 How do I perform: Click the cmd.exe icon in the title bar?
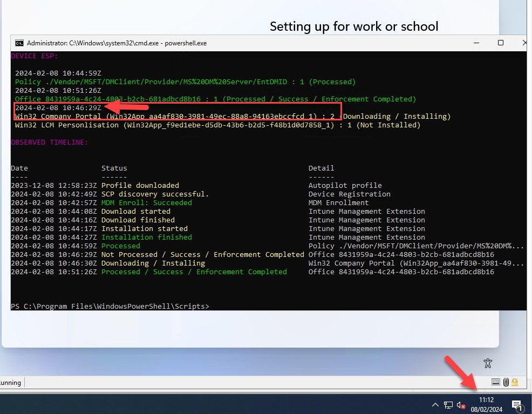(19, 43)
